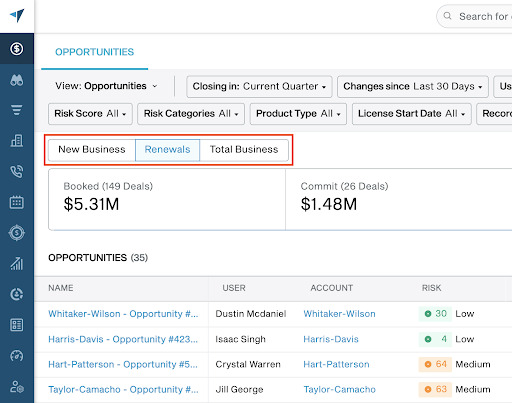Switch to the OPPORTUNITIES tab
This screenshot has height=403, width=512.
95,52
